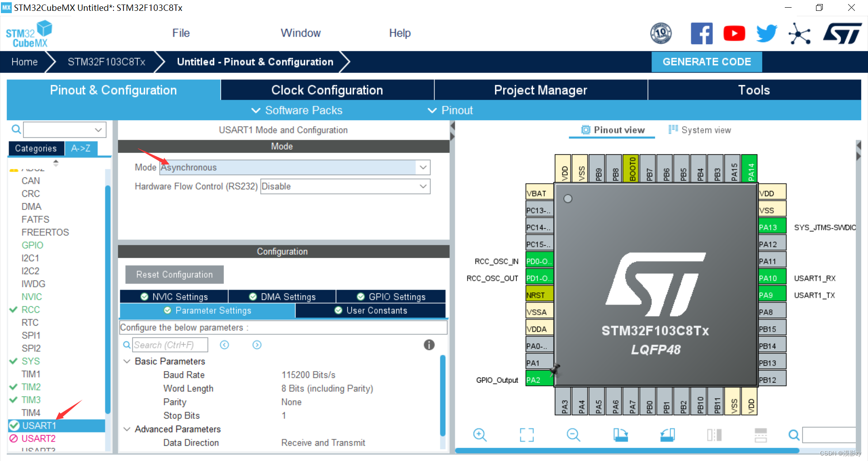This screenshot has height=461, width=868.
Task: Switch to the Tools tab
Action: pos(754,90)
